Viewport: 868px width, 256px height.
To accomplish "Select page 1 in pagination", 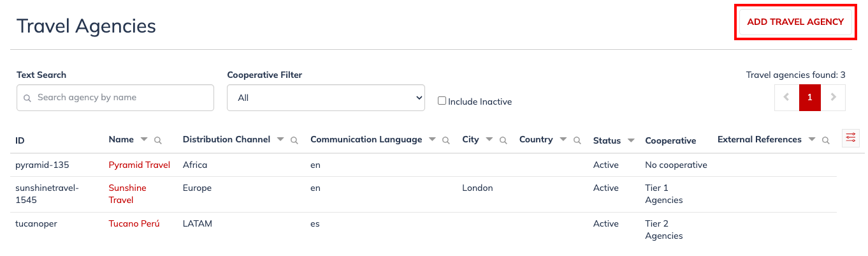I will (810, 98).
